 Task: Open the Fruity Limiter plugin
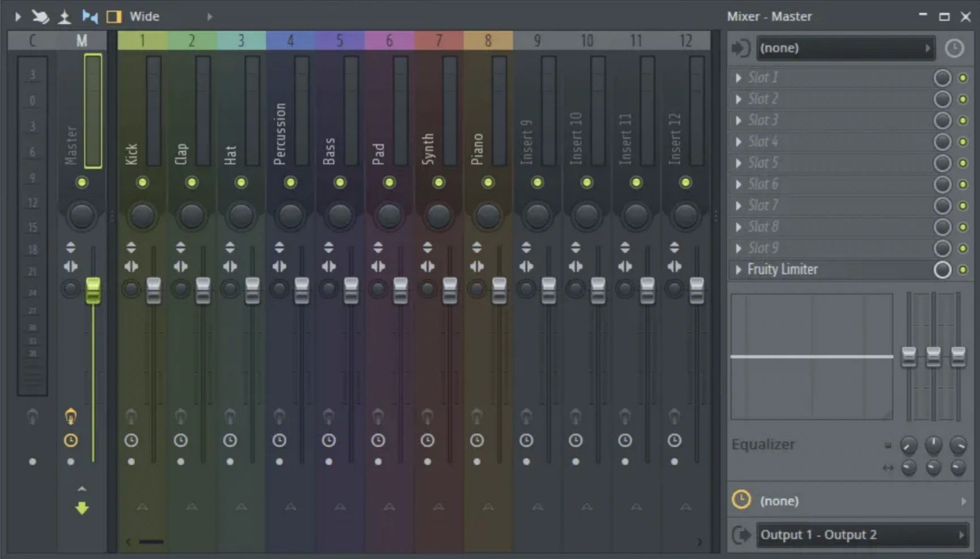(x=783, y=270)
